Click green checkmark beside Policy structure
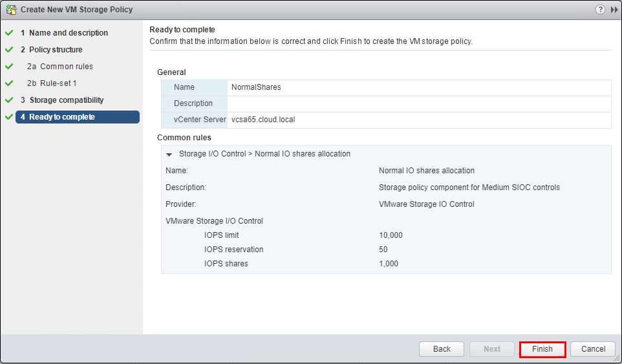 pyautogui.click(x=9, y=50)
